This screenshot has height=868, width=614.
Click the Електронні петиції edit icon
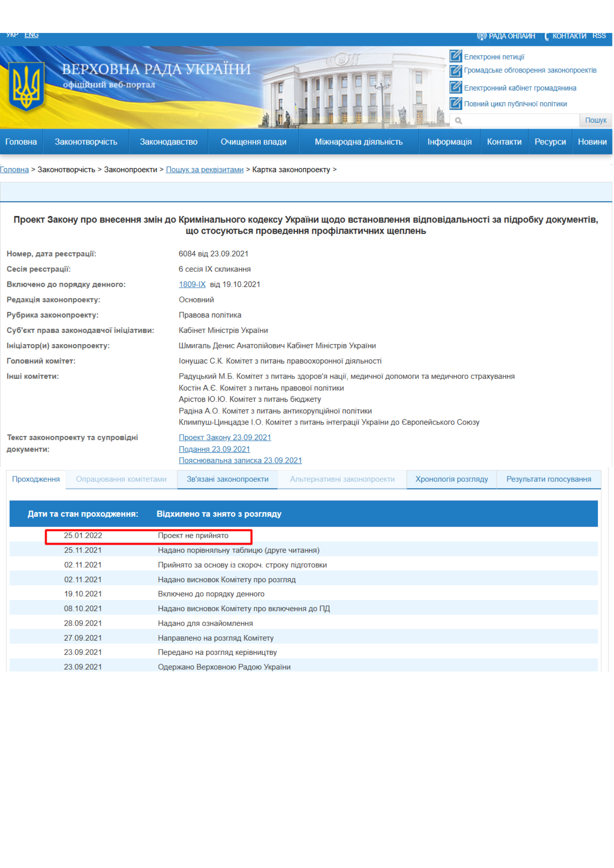(456, 56)
